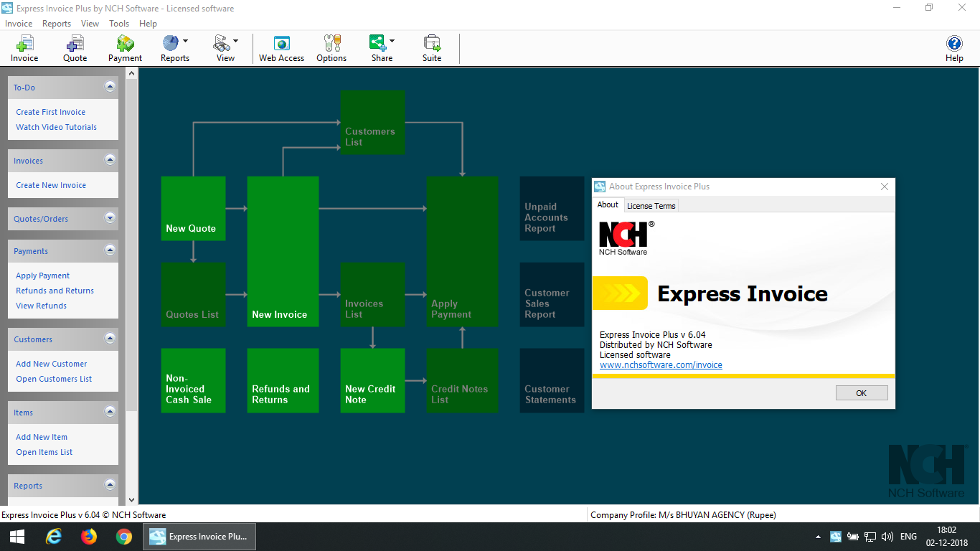Open the www.nchsoftware.com/invoice link

661,365
